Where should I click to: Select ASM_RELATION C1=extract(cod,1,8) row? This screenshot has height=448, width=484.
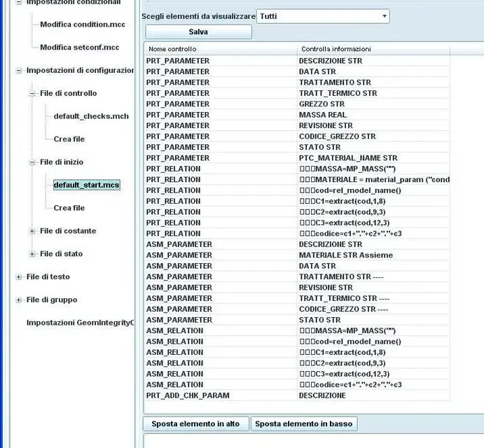297,352
